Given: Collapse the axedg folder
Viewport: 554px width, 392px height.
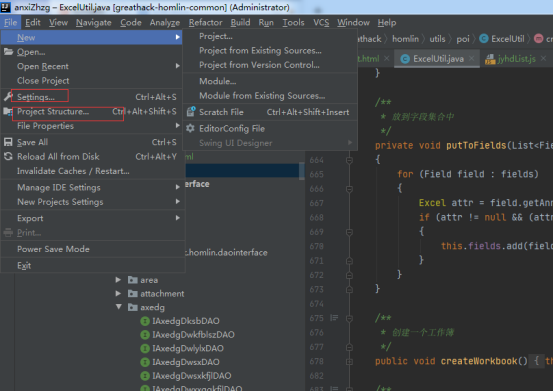Looking at the screenshot, I should (119, 307).
